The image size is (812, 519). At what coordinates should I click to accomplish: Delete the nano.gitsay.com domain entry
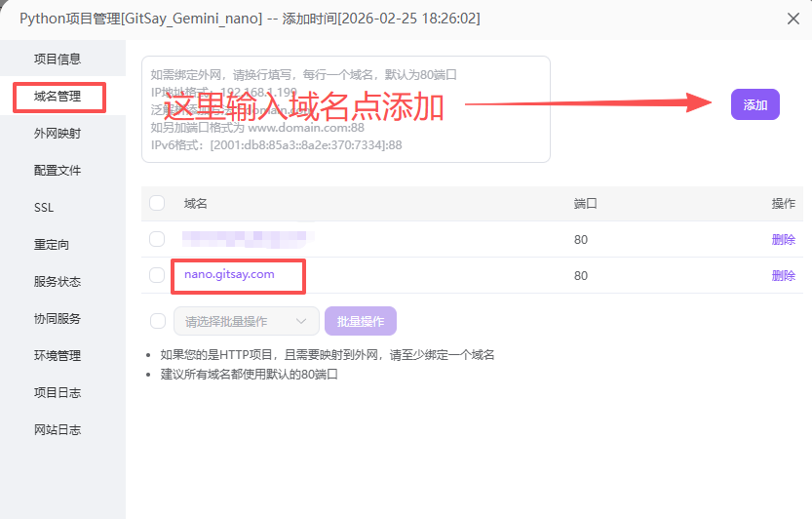click(x=783, y=275)
